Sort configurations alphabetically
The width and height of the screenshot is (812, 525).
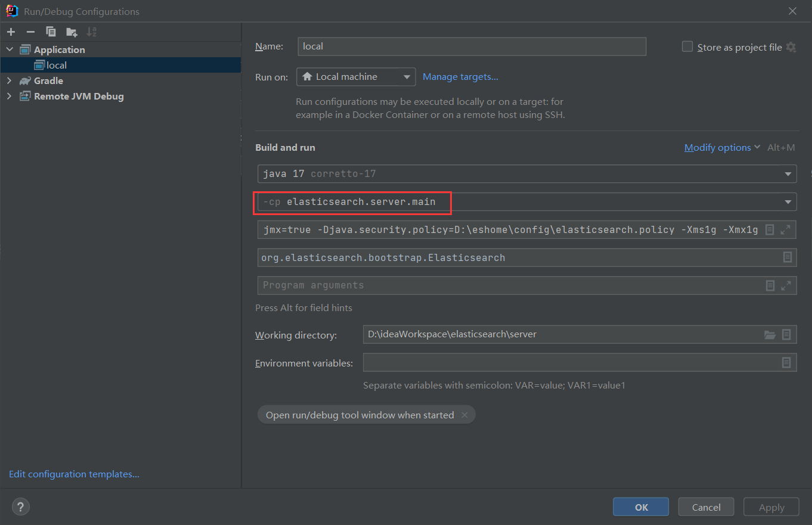tap(91, 32)
